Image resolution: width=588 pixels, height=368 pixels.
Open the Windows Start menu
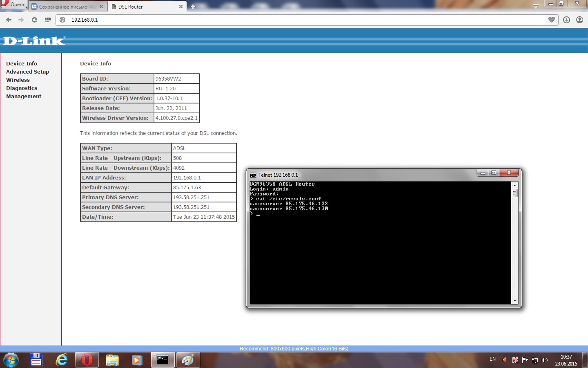pyautogui.click(x=11, y=360)
